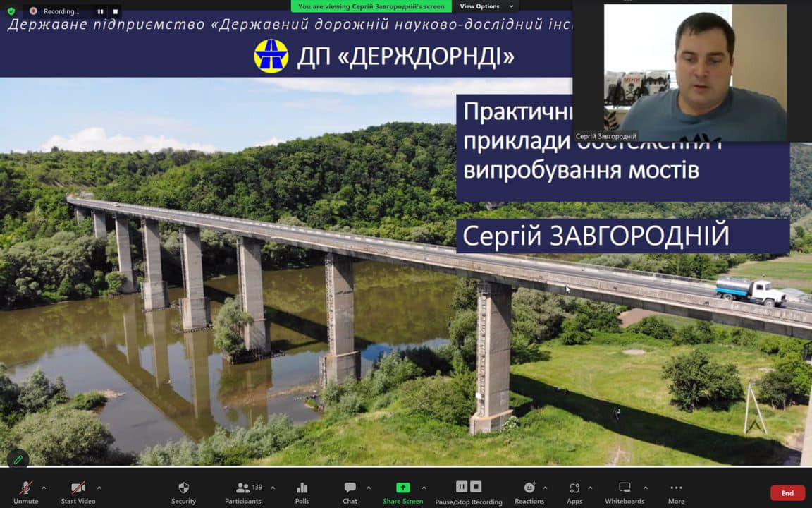Screen dimensions: 812x508
Task: Click the green encryption shield icon
Action: point(11,11)
